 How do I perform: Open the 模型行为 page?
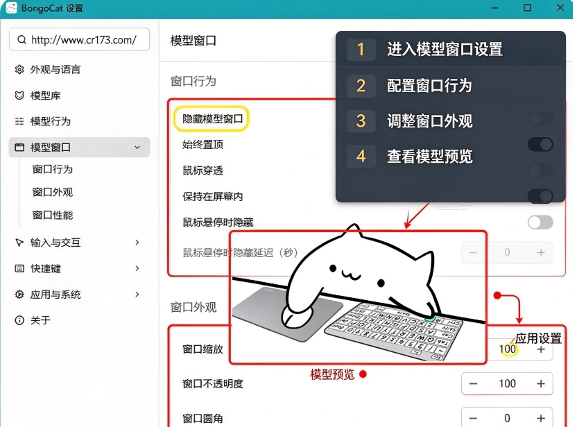point(79,121)
